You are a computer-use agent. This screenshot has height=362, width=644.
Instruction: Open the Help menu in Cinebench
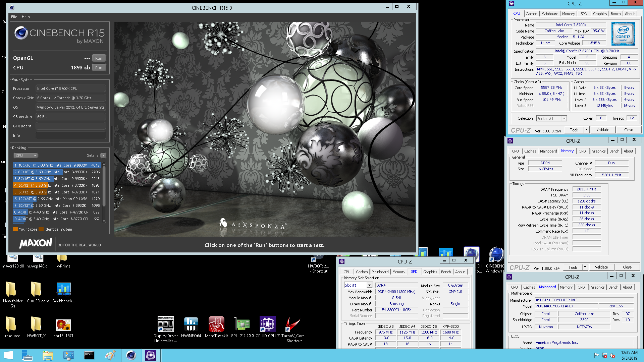pos(26,17)
